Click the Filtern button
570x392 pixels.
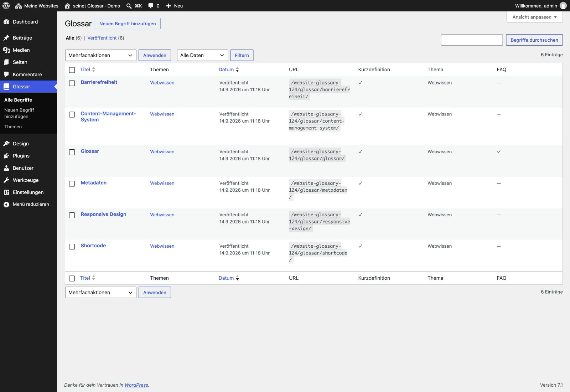[x=242, y=55]
